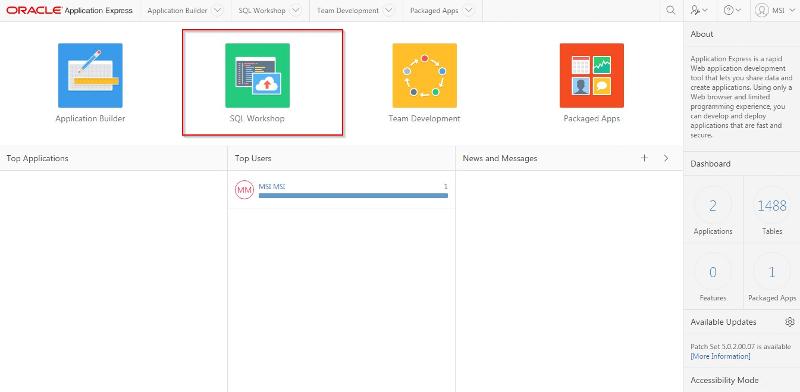The image size is (800, 392).
Task: Click the Top Users heading
Action: (x=253, y=158)
